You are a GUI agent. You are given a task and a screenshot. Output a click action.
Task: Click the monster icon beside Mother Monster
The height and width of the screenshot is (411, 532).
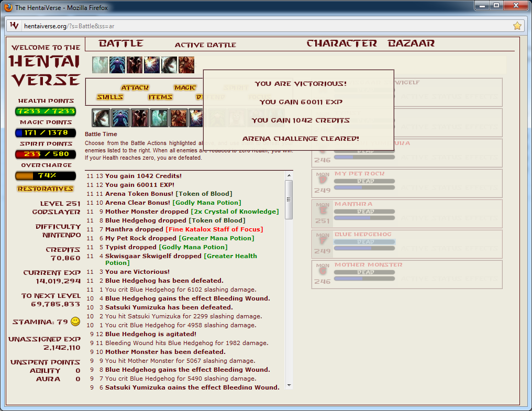pyautogui.click(x=323, y=271)
